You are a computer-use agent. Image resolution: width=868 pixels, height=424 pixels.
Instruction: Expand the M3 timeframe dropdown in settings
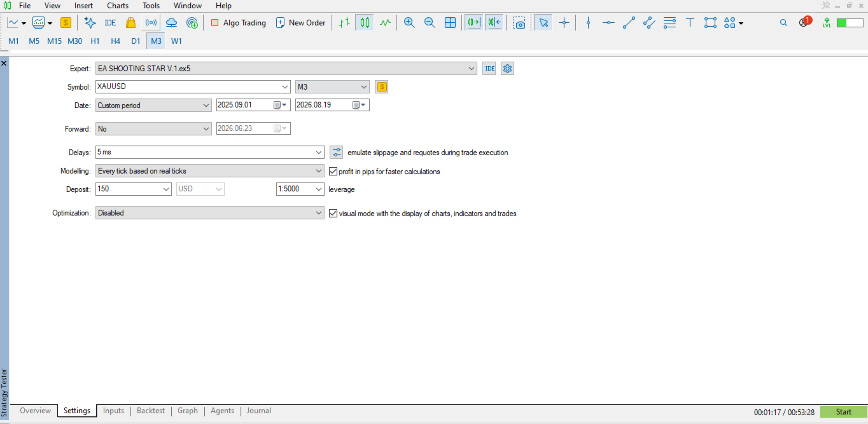364,87
